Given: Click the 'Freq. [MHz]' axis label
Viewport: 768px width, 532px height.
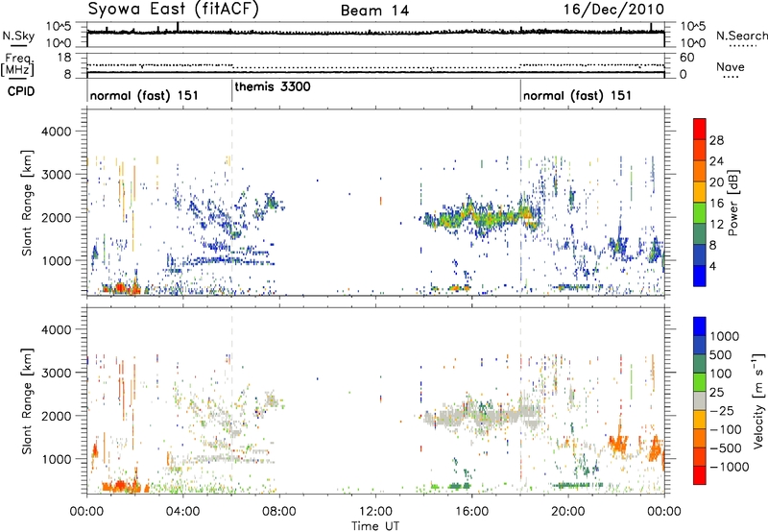Looking at the screenshot, I should [17, 64].
